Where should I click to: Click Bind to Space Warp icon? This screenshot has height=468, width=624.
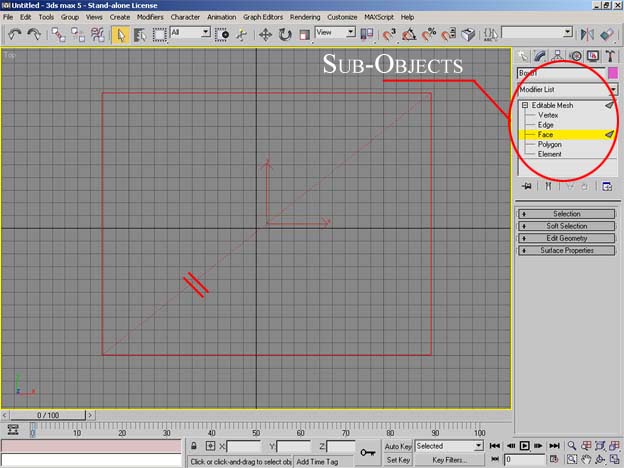98,35
